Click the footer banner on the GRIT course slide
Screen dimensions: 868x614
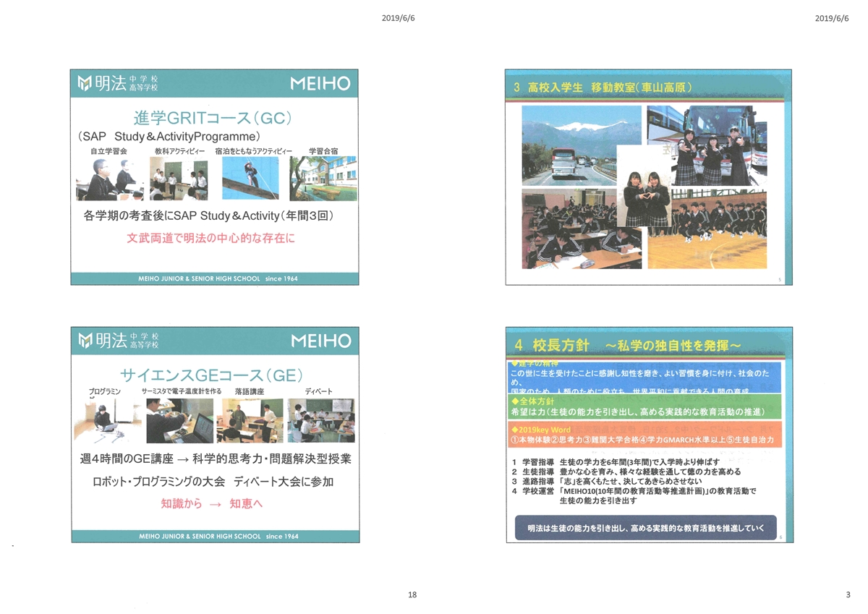pyautogui.click(x=215, y=278)
